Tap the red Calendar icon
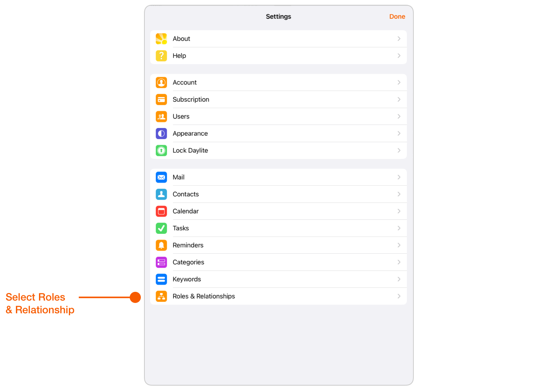This screenshot has height=392, width=557. (x=161, y=211)
